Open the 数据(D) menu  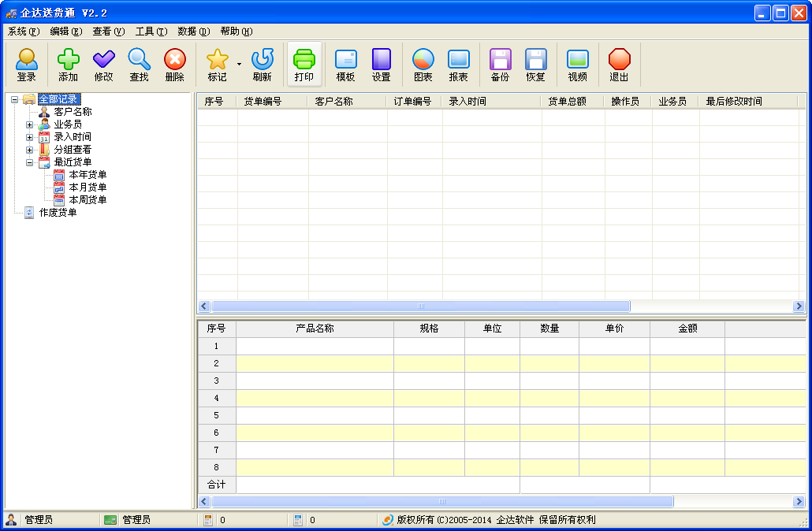tap(193, 32)
